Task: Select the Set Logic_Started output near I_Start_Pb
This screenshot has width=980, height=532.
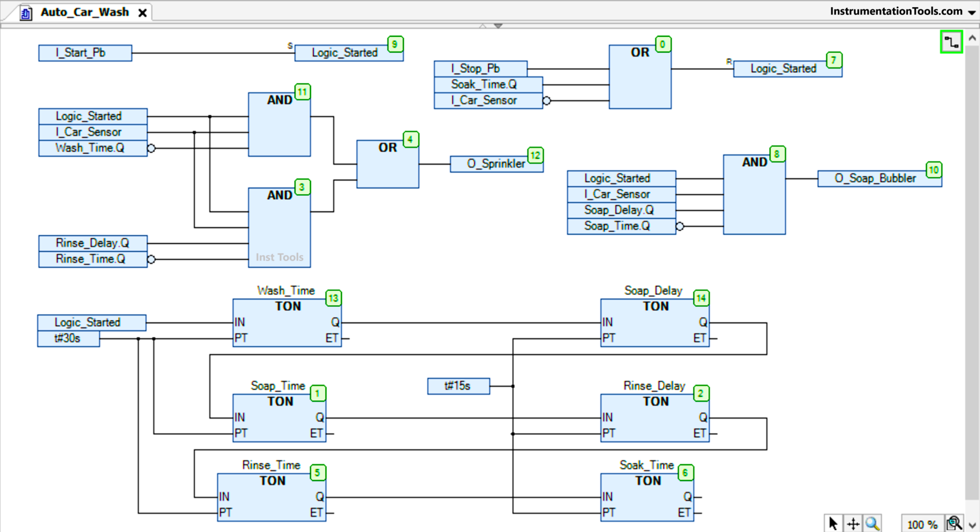Action: (x=349, y=53)
